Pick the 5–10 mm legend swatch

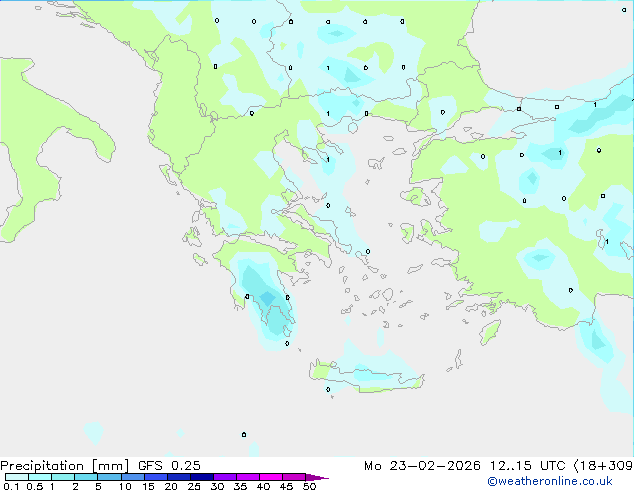tap(109, 477)
